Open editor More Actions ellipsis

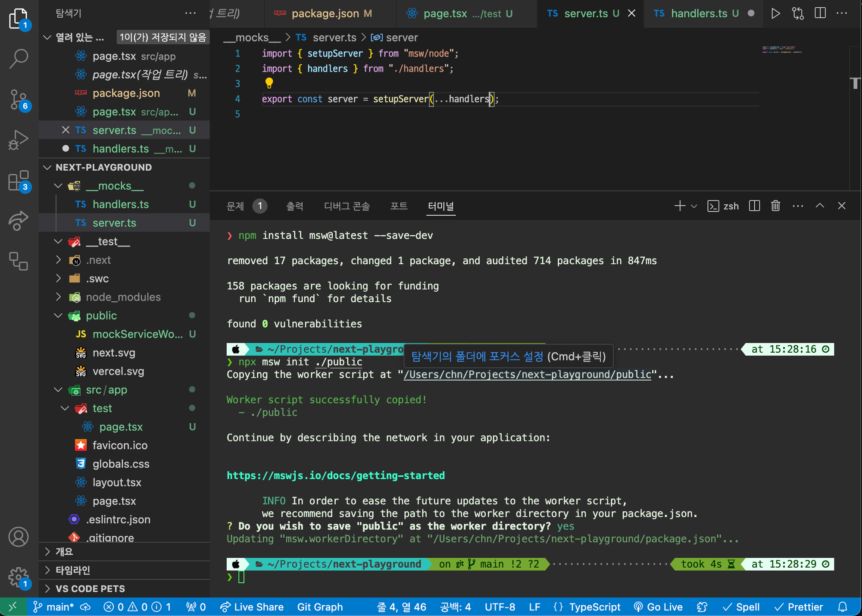tap(842, 13)
